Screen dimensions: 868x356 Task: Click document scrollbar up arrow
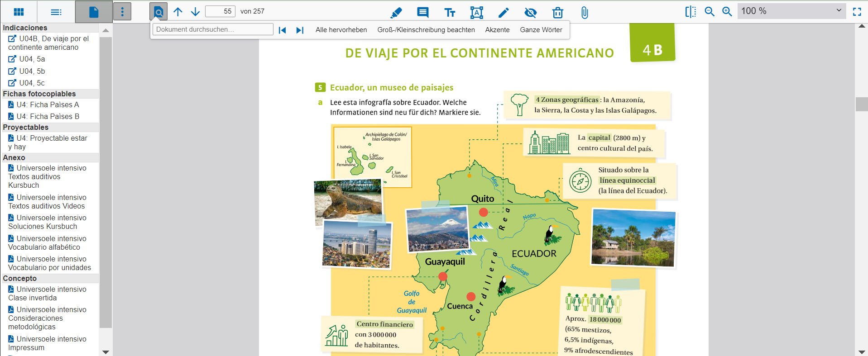coord(862,26)
